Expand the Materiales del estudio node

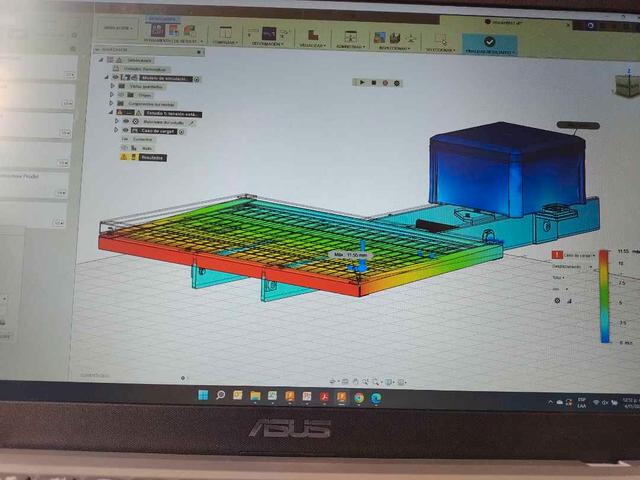point(117,121)
